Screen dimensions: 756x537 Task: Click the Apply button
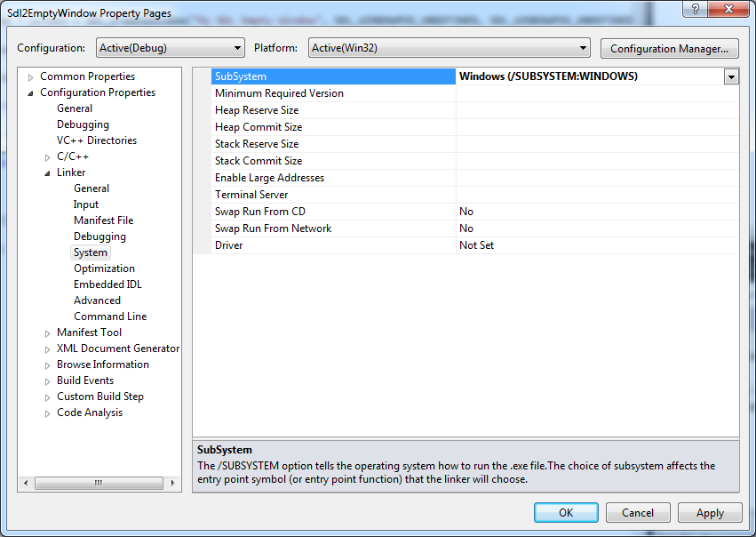[710, 512]
